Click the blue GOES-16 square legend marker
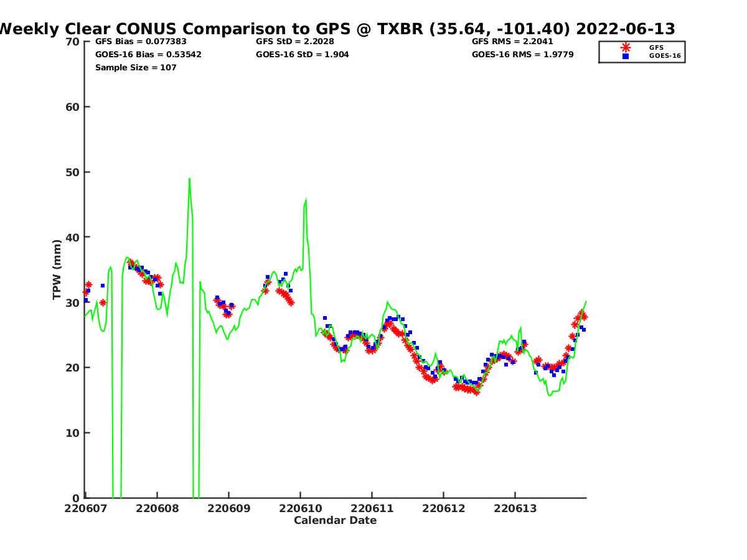Image resolution: width=747 pixels, height=560 pixels. [x=626, y=56]
